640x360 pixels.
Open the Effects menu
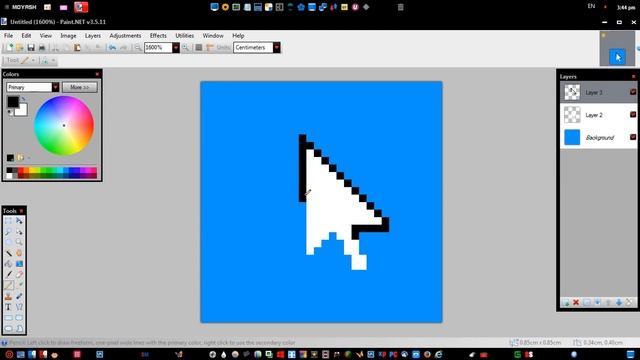[x=158, y=36]
